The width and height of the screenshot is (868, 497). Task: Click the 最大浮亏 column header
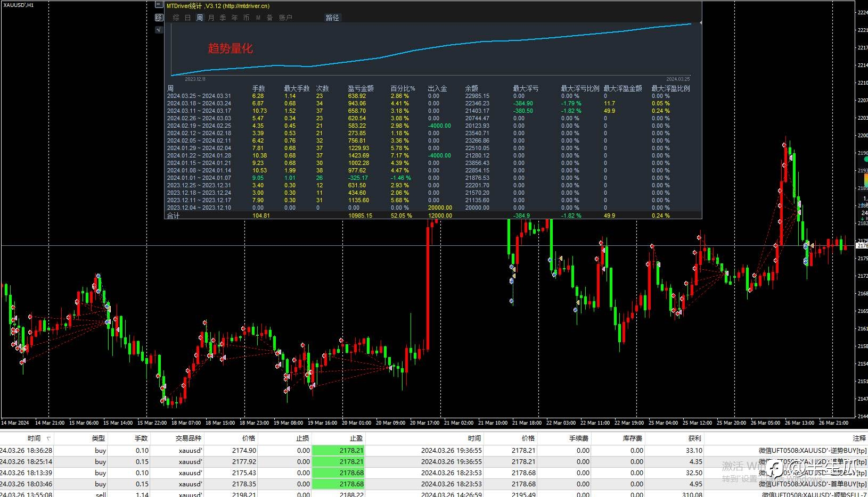click(x=526, y=88)
